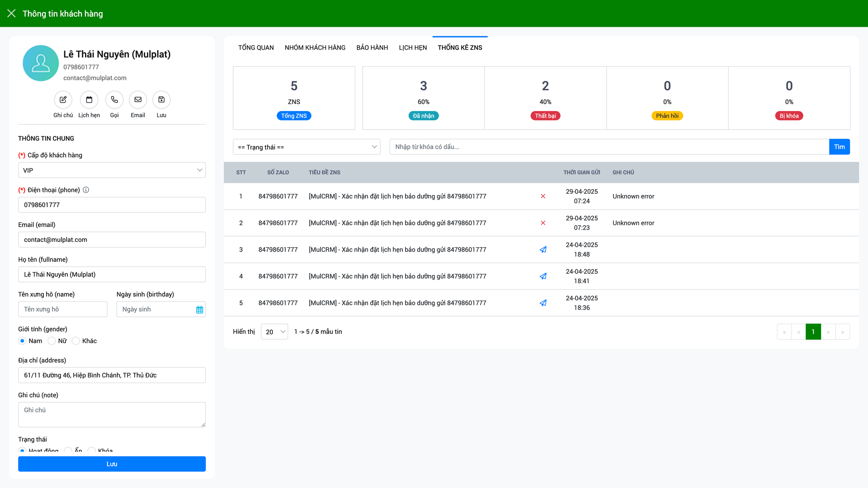Click failed X icon in row 1
The width and height of the screenshot is (868, 488).
click(543, 197)
